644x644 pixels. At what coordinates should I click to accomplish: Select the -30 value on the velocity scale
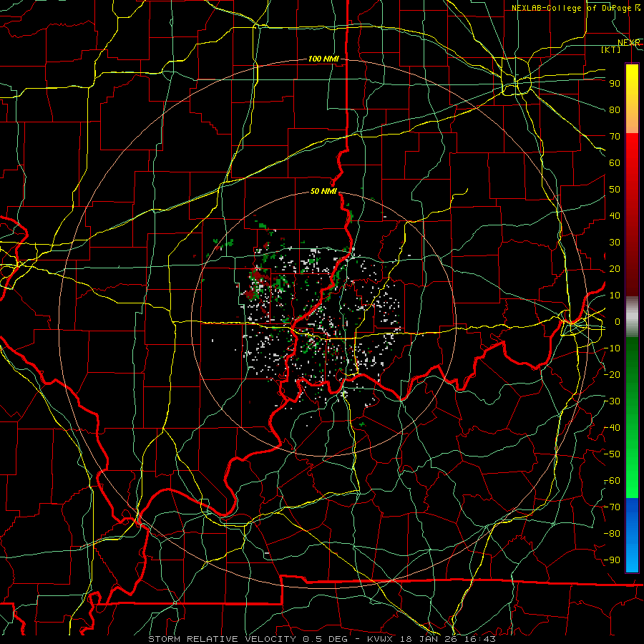point(612,401)
